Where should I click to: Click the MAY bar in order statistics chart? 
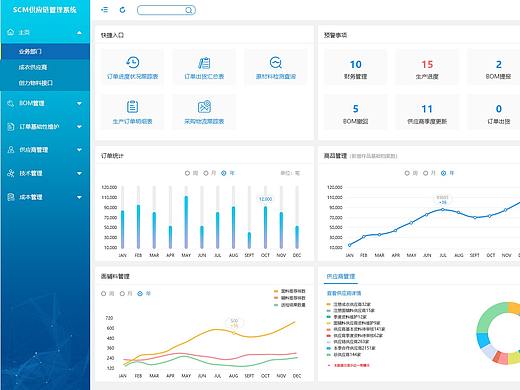(x=186, y=222)
